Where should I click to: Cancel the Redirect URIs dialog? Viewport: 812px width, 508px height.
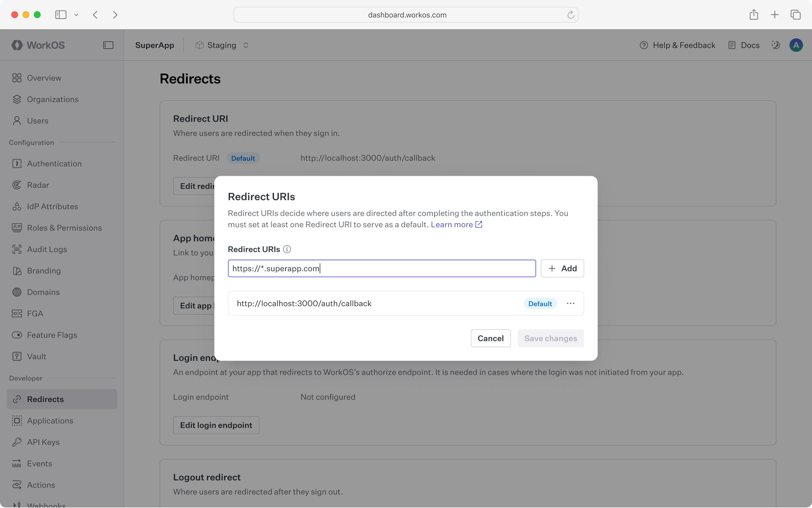click(x=491, y=338)
